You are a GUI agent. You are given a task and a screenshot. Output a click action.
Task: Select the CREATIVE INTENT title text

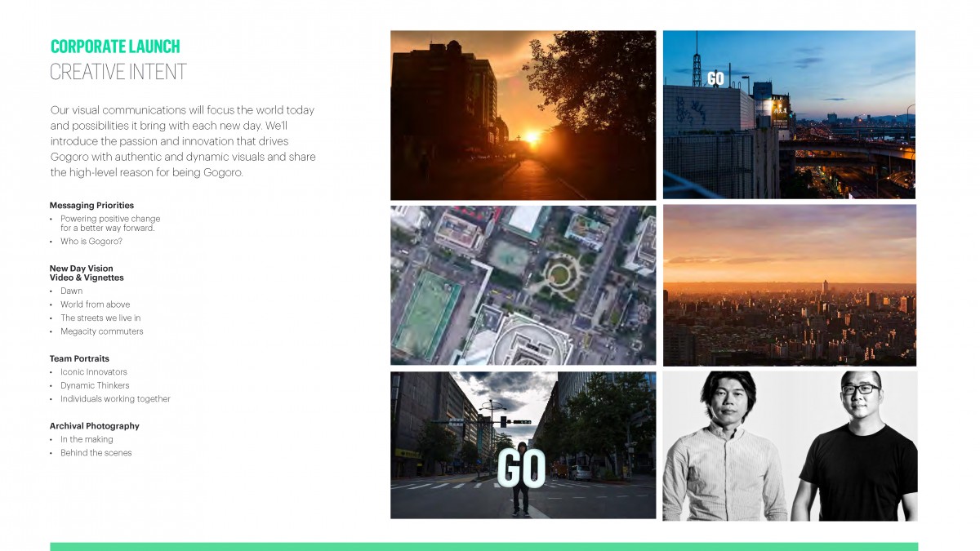pyautogui.click(x=118, y=72)
